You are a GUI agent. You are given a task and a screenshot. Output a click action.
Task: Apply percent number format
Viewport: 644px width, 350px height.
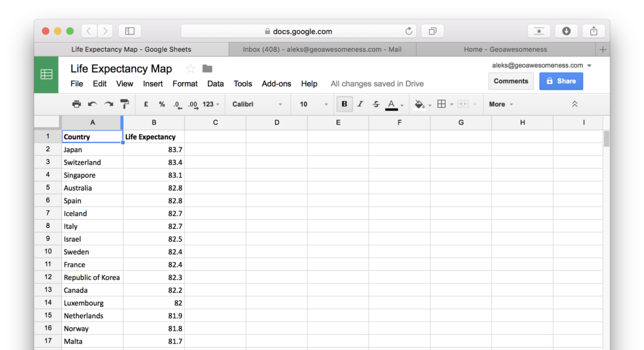coord(162,104)
